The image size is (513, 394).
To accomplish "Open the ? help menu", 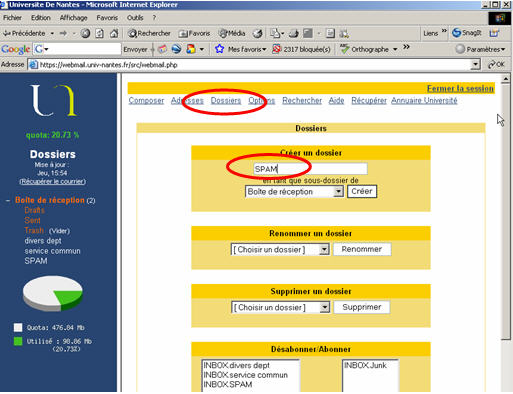I will pyautogui.click(x=154, y=18).
